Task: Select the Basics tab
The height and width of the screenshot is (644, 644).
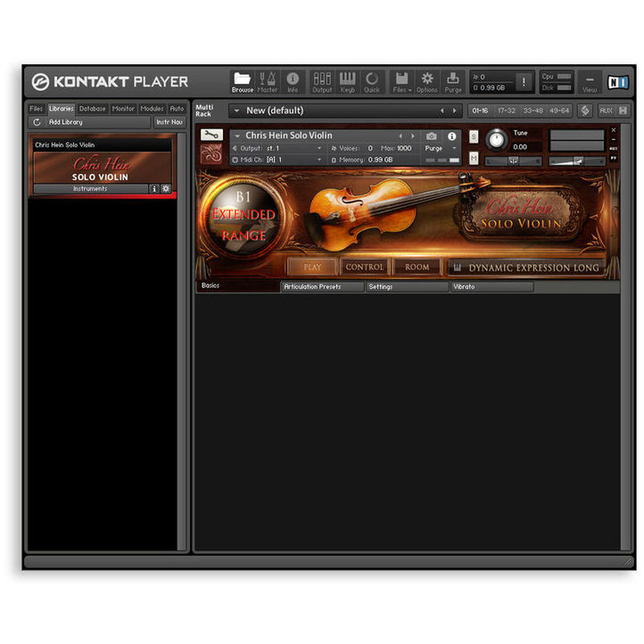Action: pyautogui.click(x=237, y=285)
